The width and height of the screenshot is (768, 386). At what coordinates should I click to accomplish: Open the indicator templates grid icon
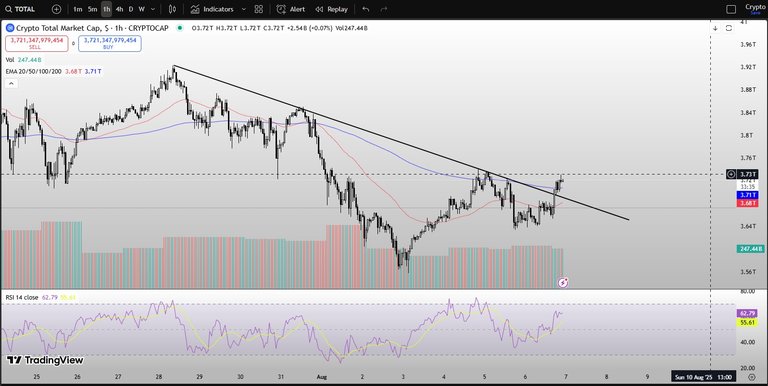[x=259, y=9]
